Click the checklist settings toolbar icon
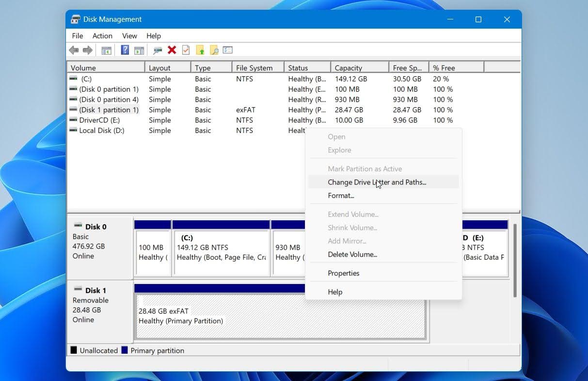 coord(228,50)
